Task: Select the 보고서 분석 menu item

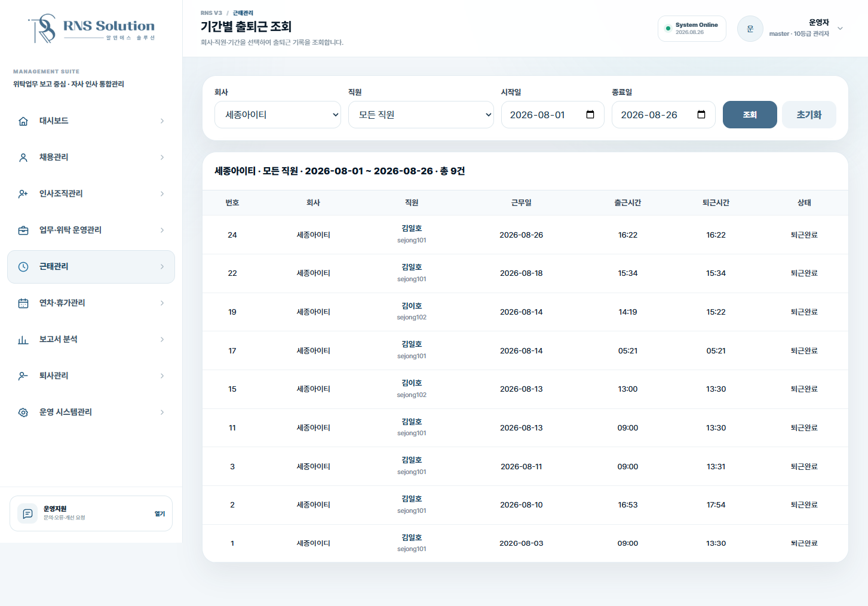Action: 91,340
